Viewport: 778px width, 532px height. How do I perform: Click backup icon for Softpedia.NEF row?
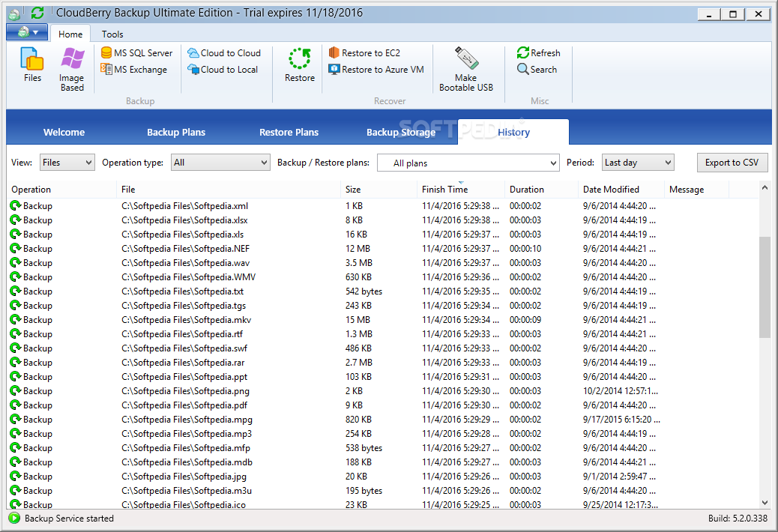pos(16,248)
